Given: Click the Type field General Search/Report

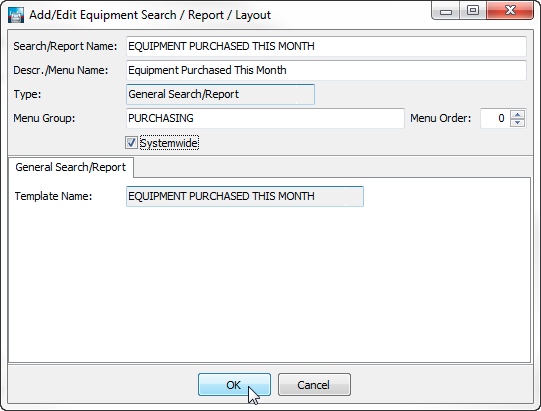Looking at the screenshot, I should (x=220, y=94).
